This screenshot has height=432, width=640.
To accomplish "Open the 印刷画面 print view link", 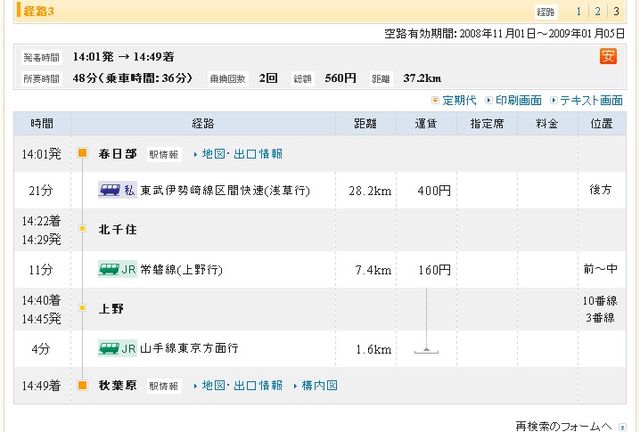I will [513, 100].
